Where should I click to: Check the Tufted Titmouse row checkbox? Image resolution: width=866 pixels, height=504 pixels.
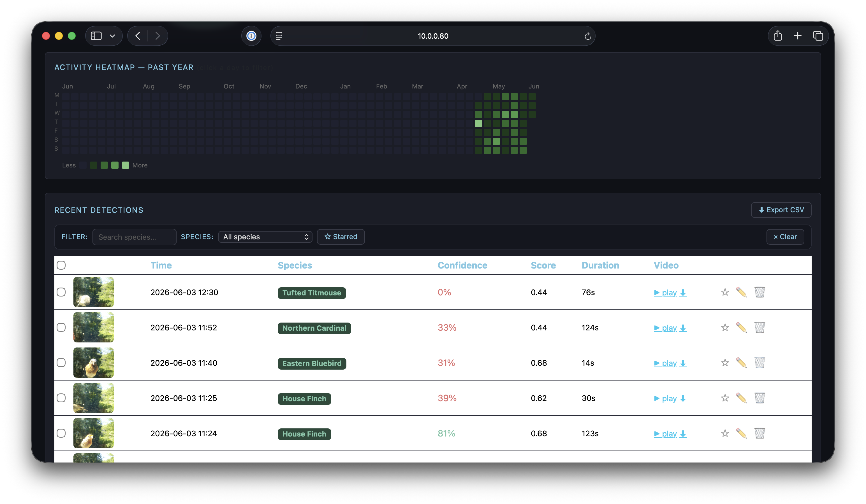coord(61,292)
